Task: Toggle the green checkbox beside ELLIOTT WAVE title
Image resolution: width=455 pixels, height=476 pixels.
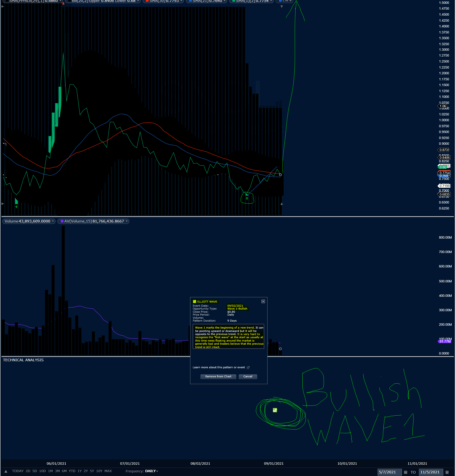Action: pyautogui.click(x=194, y=301)
